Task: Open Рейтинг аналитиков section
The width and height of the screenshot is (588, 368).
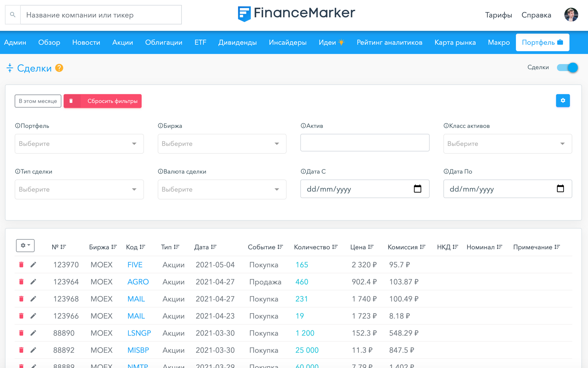Action: (x=390, y=42)
